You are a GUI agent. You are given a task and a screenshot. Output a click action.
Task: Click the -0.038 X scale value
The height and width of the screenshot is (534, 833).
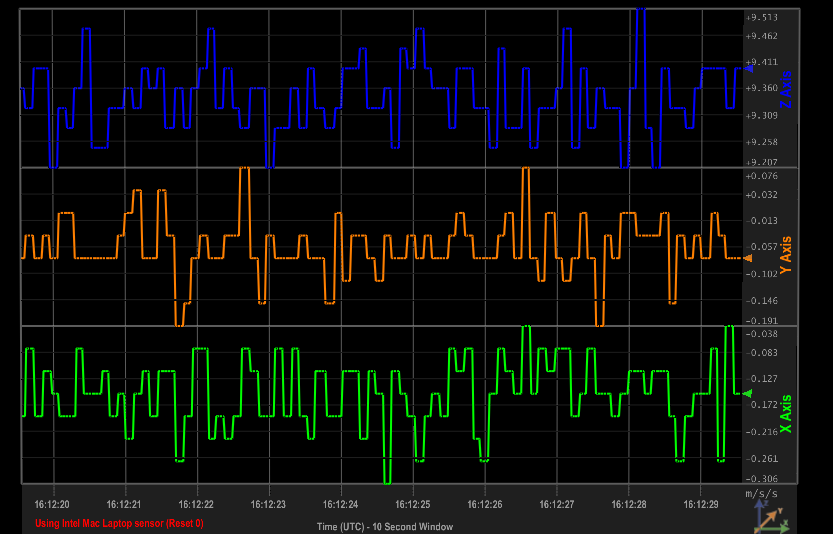click(762, 334)
